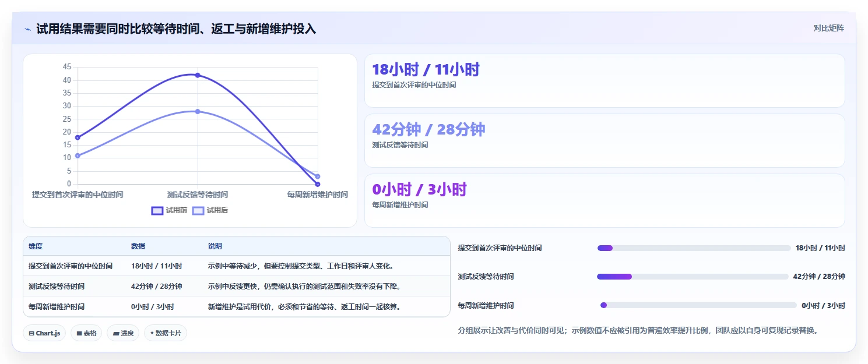Image resolution: width=868 pixels, height=364 pixels.
Task: Click the footnote text starting 分组展示让改善
Action: (x=639, y=330)
